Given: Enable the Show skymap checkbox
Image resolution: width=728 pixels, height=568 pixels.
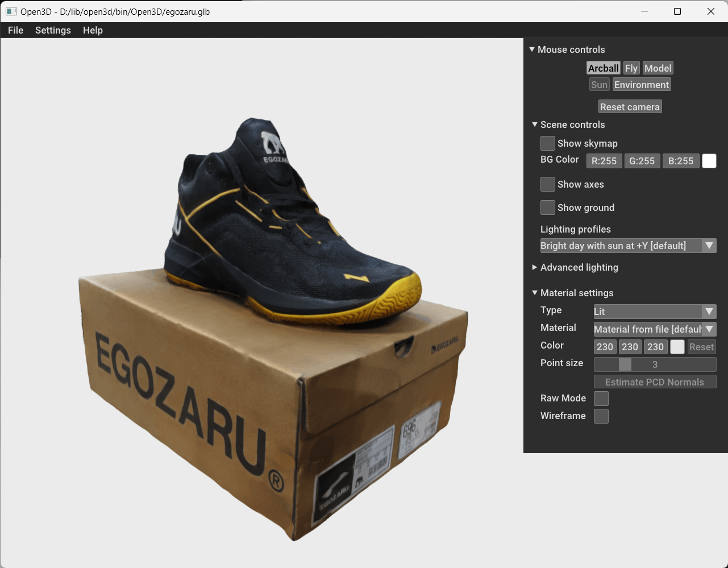Looking at the screenshot, I should coord(547,143).
